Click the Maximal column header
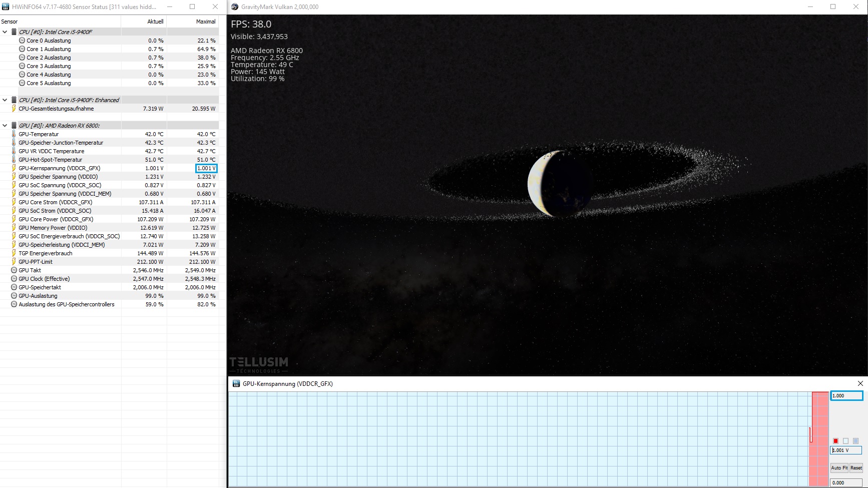Viewport: 868px width, 488px height. [193, 22]
